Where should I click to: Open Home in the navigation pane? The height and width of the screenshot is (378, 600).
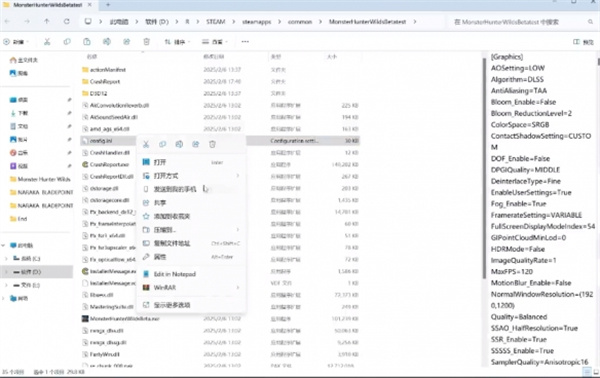click(x=24, y=60)
